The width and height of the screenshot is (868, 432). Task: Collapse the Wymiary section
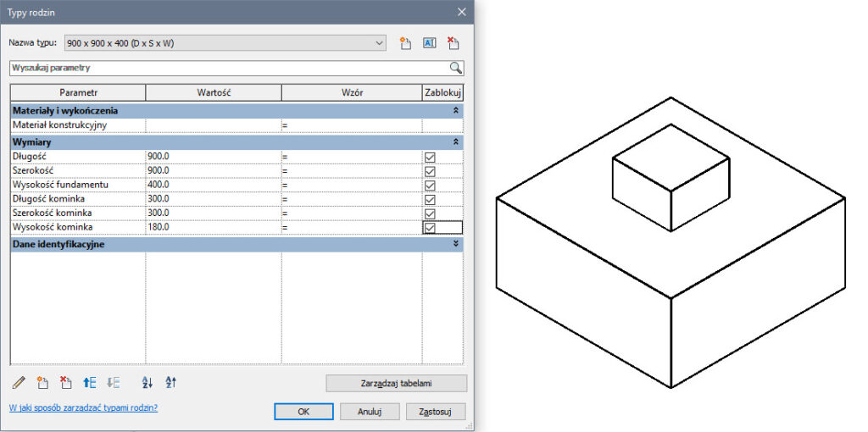point(456,142)
